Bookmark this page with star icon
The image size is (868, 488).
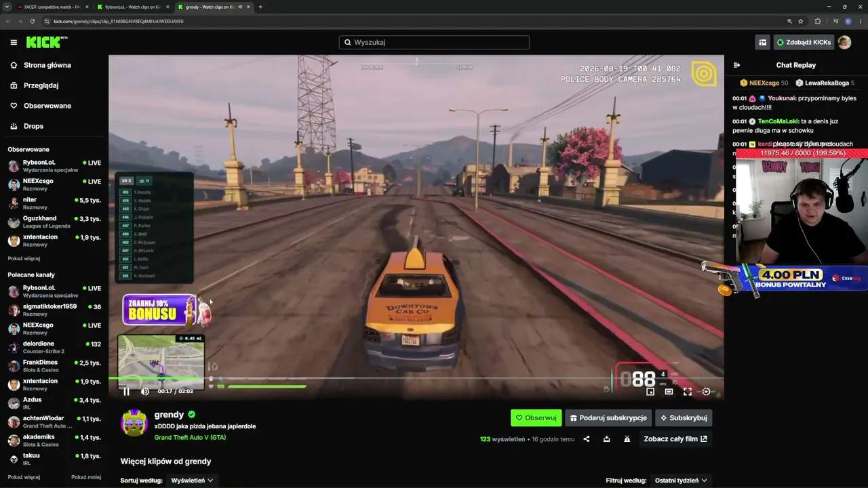(x=800, y=21)
